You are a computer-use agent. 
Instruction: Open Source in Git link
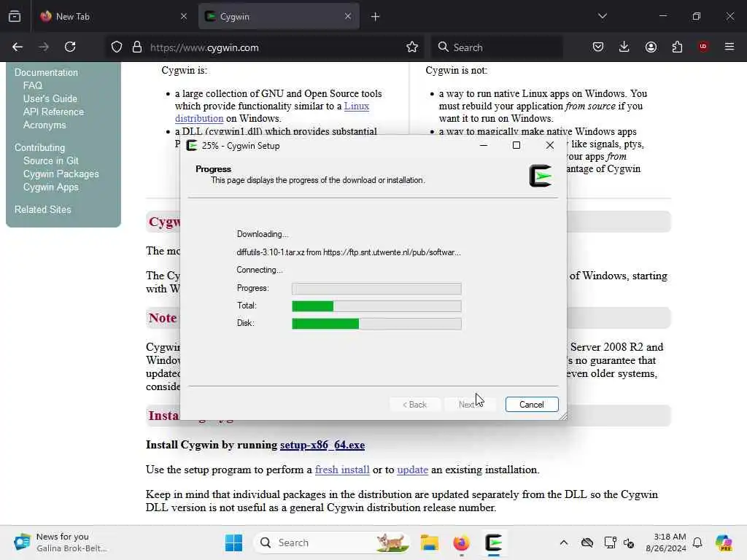pyautogui.click(x=50, y=161)
